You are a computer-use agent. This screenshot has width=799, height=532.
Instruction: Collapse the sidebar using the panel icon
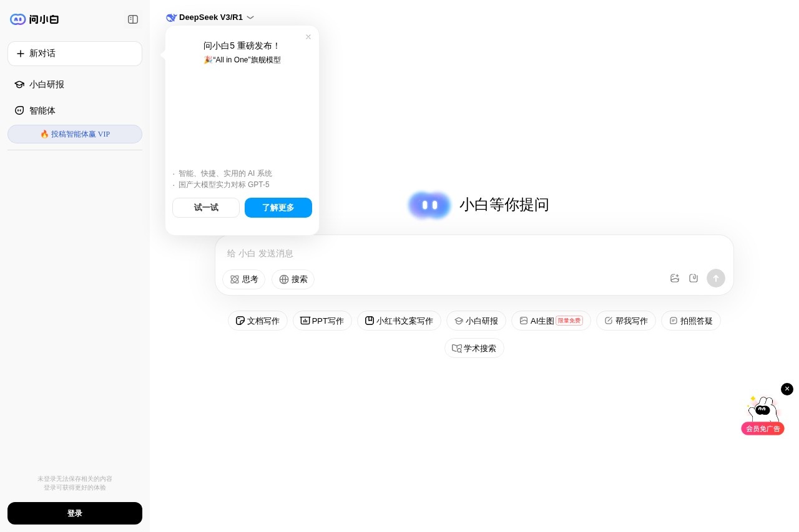(x=133, y=19)
